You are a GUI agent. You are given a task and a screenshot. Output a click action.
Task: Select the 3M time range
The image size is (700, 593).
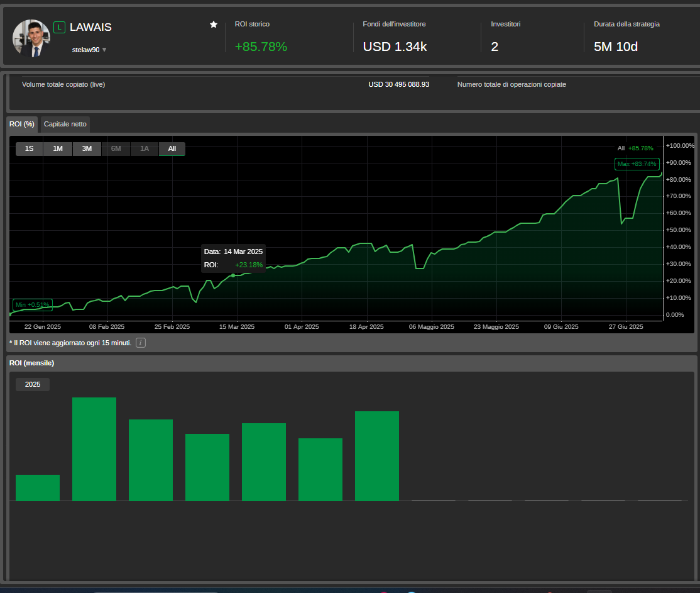tap(87, 148)
